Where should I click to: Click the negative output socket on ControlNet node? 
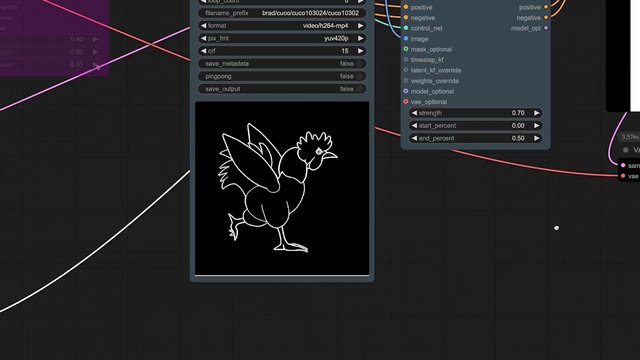pos(546,18)
